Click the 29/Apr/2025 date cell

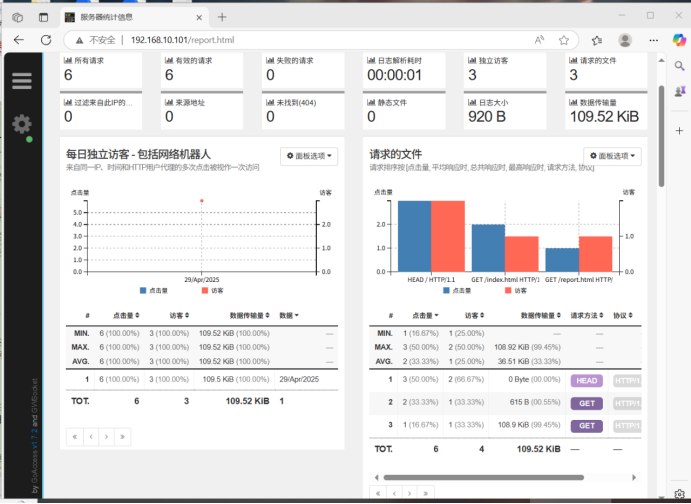pos(299,379)
